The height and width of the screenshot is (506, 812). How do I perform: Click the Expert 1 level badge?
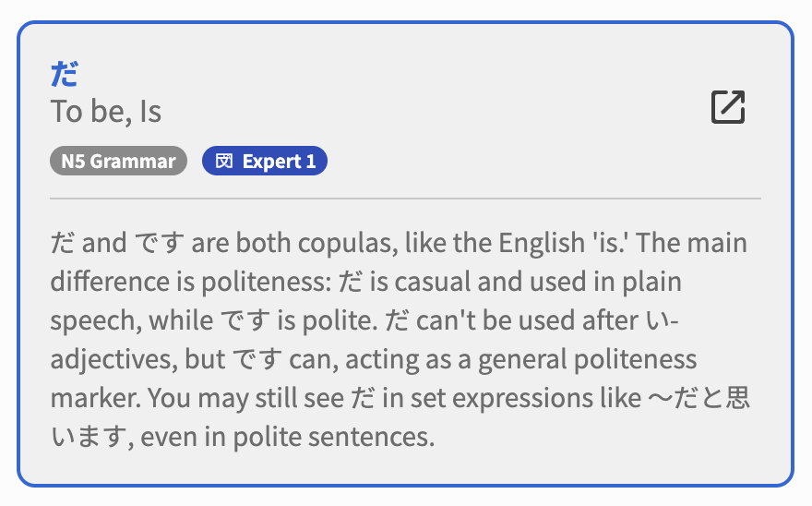pos(265,162)
